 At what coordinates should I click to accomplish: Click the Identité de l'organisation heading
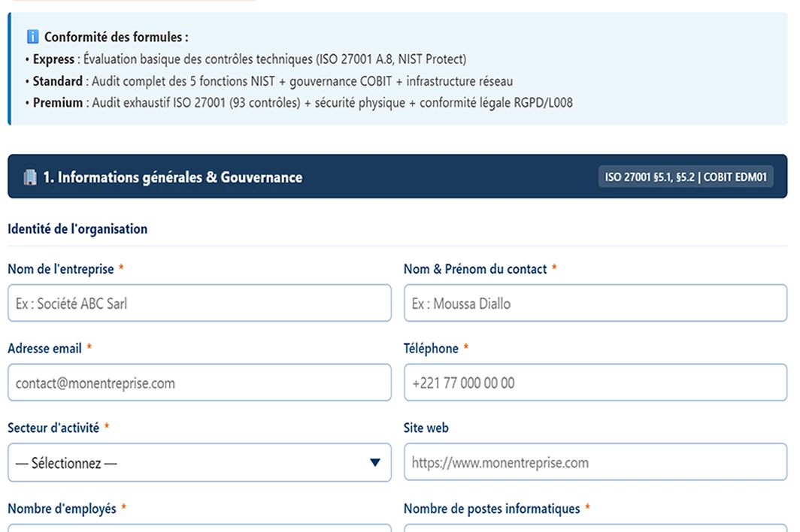pos(77,229)
